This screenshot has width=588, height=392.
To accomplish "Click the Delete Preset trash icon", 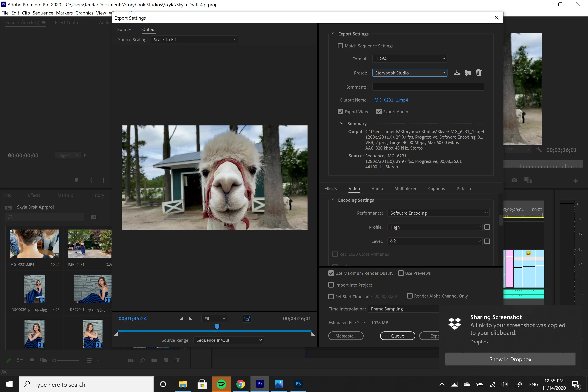I will click(478, 73).
